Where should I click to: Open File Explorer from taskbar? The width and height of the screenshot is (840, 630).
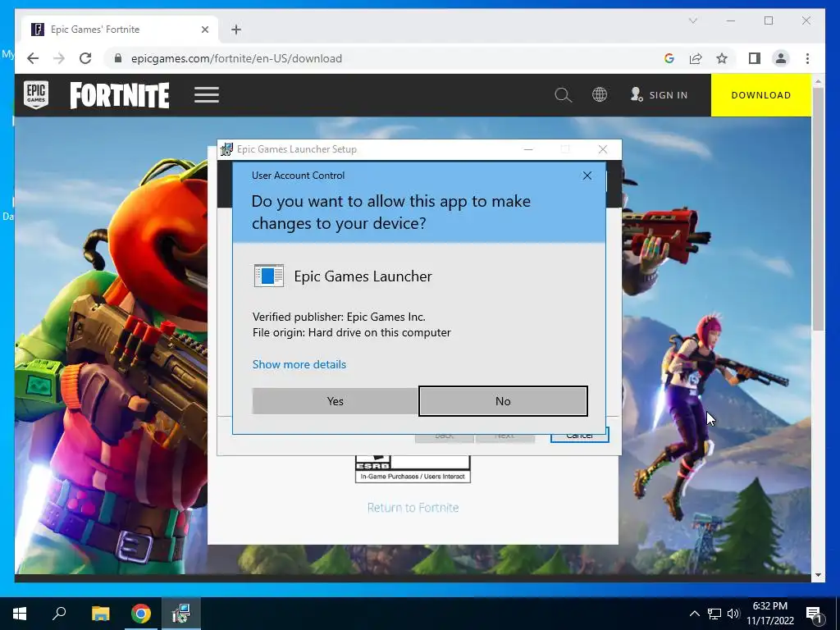click(100, 614)
